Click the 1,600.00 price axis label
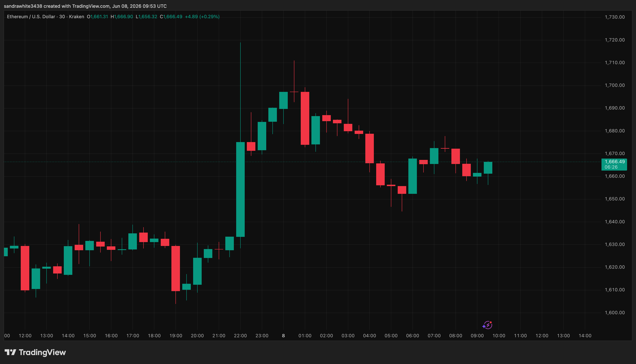This screenshot has width=636, height=364. (614, 312)
